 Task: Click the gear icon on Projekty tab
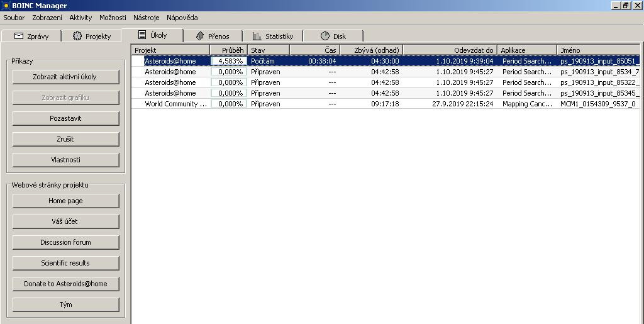[x=77, y=36]
